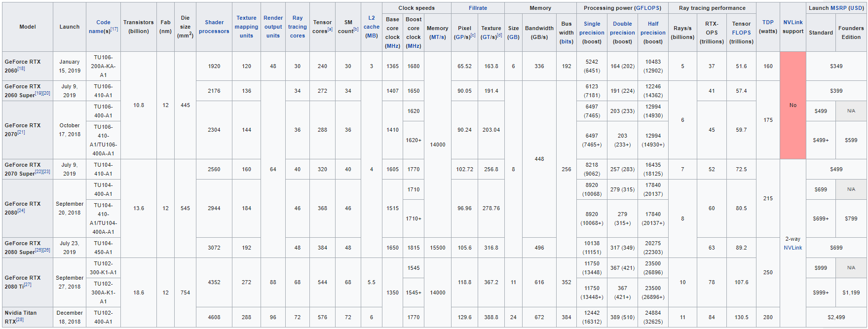
Task: Follow the Render output units link
Action: [273, 27]
